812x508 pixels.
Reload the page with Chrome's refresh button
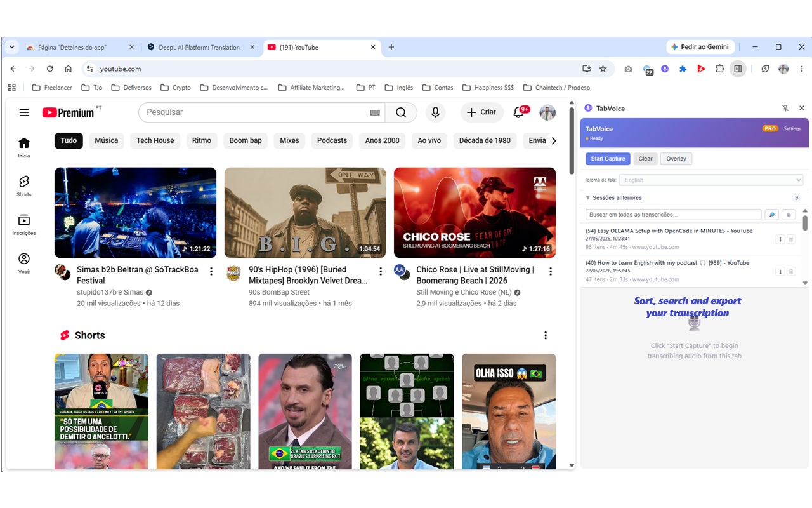tap(49, 69)
